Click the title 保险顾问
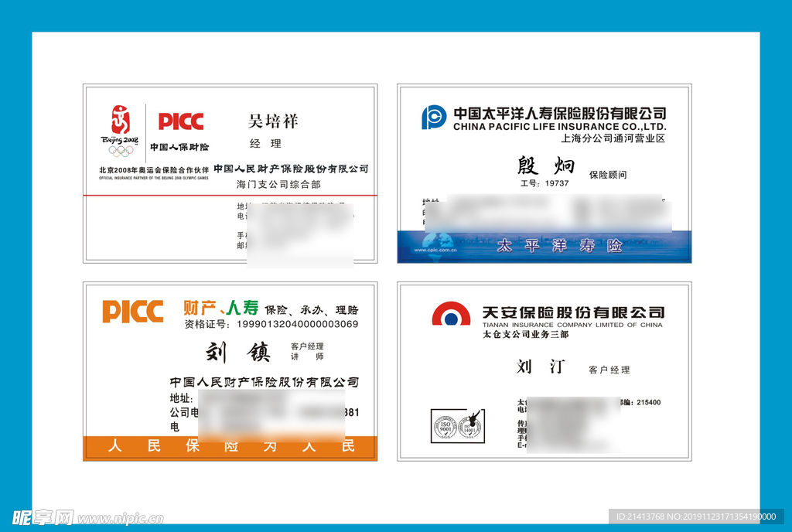 (608, 175)
